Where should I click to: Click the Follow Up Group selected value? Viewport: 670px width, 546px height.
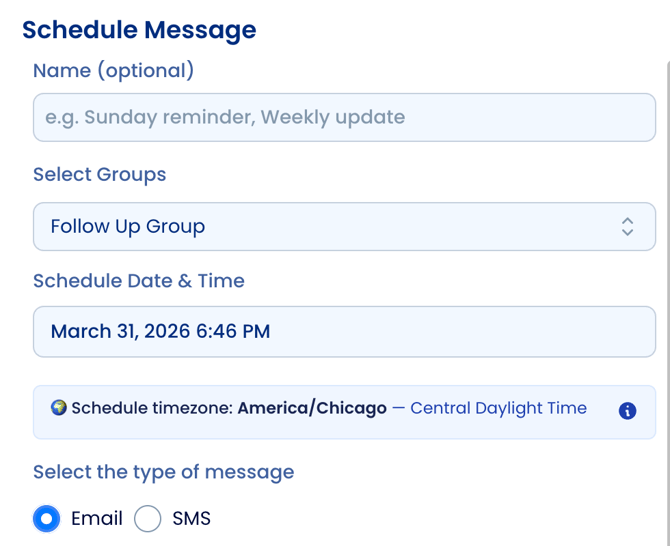(x=128, y=227)
